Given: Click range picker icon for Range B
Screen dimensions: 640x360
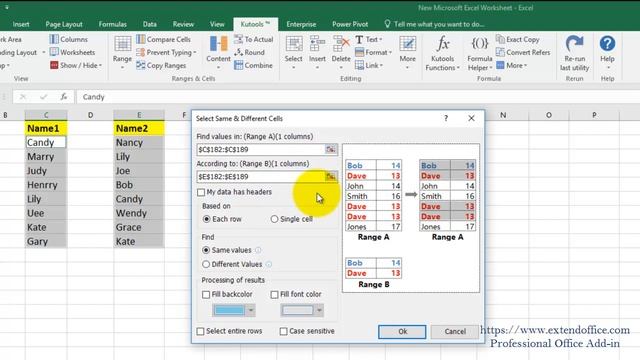Looking at the screenshot, I should pos(331,176).
